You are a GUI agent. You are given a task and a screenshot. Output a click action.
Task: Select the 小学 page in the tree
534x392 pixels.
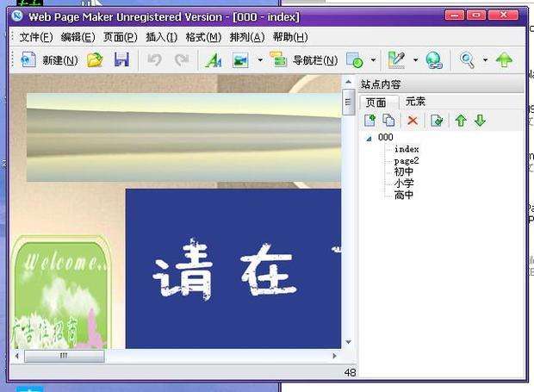(x=404, y=184)
